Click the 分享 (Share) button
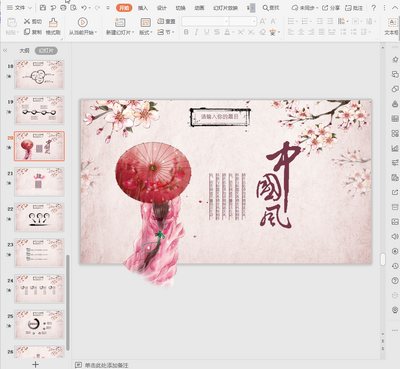 point(331,8)
